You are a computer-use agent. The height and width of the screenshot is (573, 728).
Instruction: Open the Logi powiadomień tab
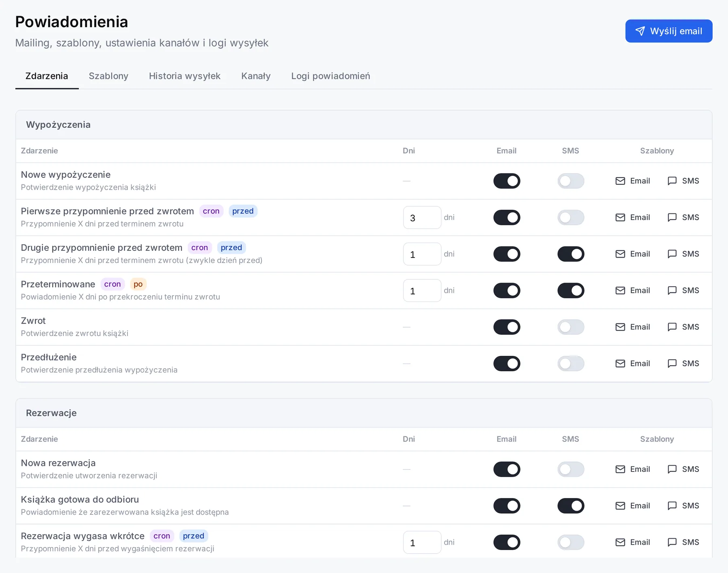pyautogui.click(x=330, y=76)
